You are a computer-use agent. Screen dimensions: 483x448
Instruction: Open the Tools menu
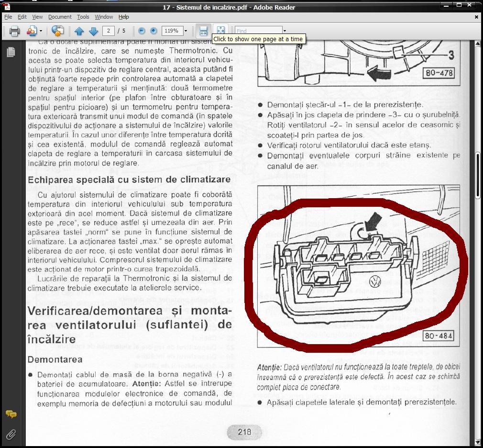[83, 17]
